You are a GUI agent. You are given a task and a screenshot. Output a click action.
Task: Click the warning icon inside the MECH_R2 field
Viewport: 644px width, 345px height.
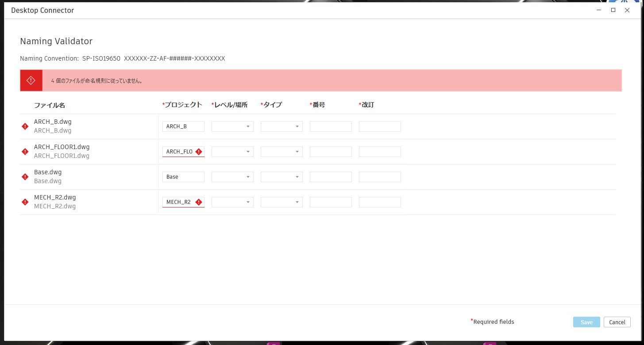(198, 202)
